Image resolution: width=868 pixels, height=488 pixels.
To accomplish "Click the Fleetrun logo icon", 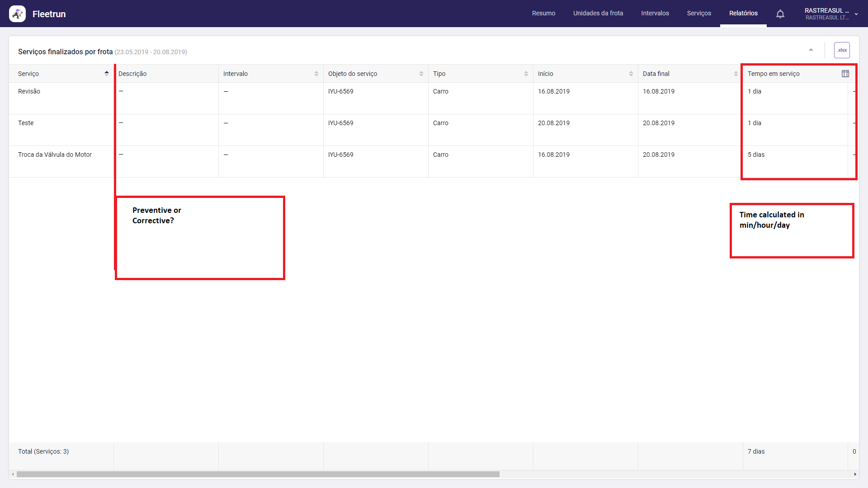I will [17, 14].
